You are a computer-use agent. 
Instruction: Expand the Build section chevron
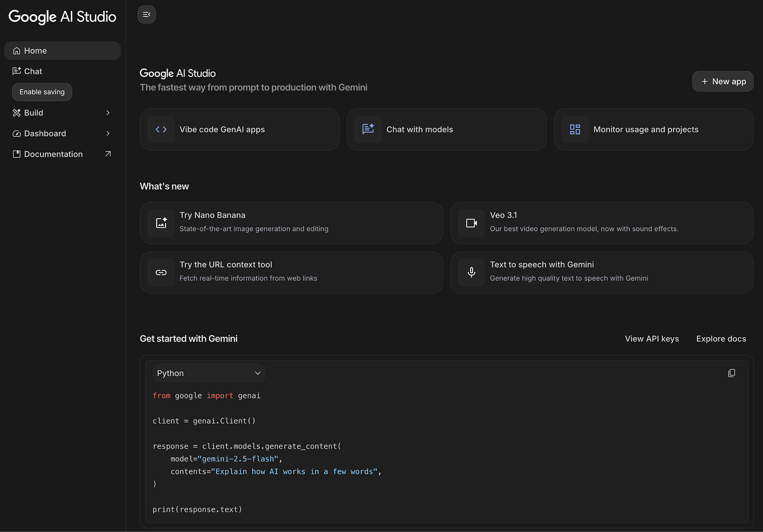[108, 113]
